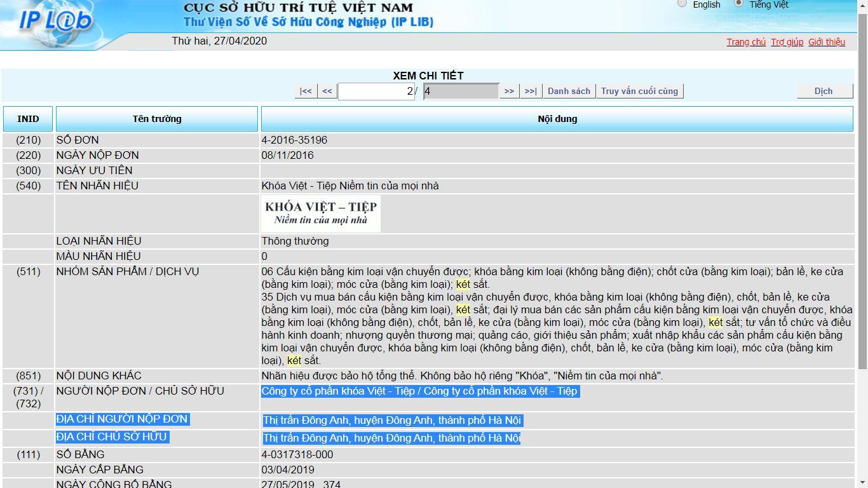
Task: Open the Trợ giúp link
Action: pyautogui.click(x=787, y=42)
